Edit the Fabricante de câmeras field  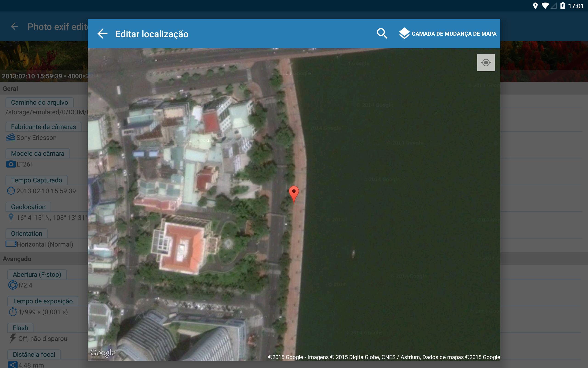[43, 127]
